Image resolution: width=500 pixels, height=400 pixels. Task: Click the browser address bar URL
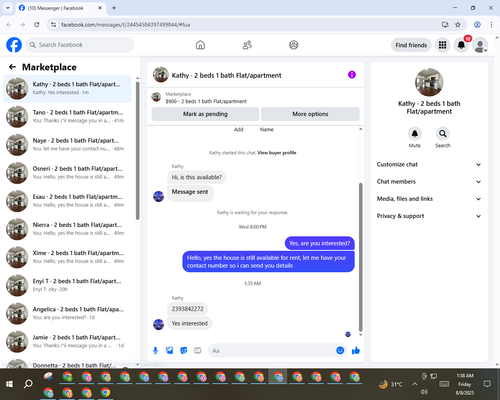tap(125, 25)
